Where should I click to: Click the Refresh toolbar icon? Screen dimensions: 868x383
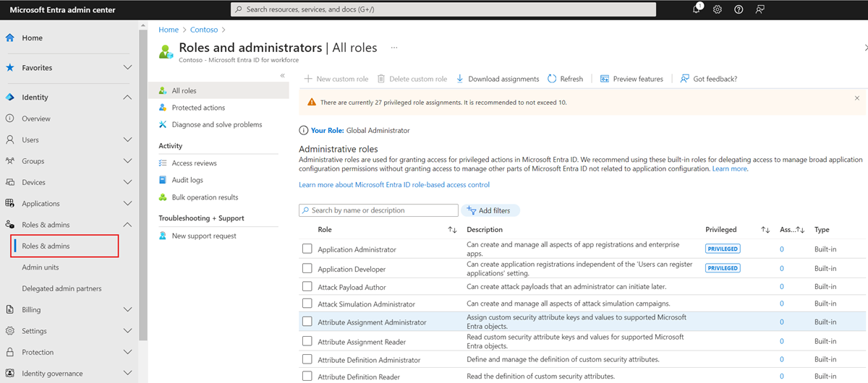552,79
